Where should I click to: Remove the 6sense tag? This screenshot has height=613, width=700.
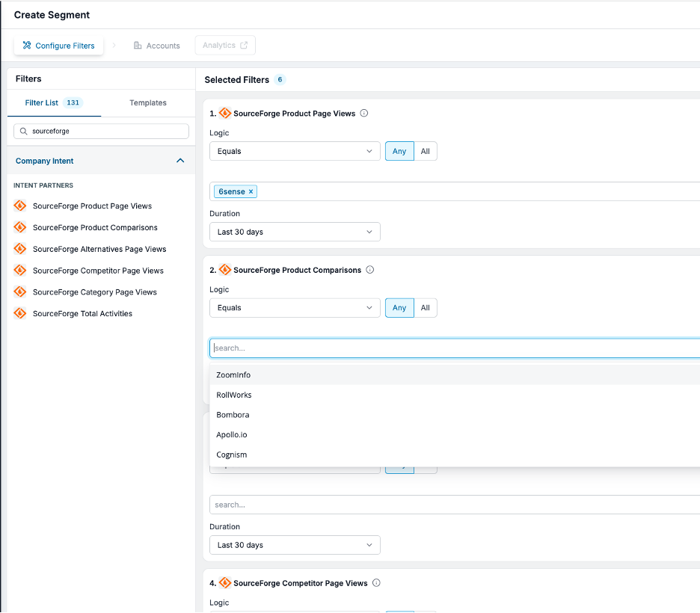(x=251, y=191)
